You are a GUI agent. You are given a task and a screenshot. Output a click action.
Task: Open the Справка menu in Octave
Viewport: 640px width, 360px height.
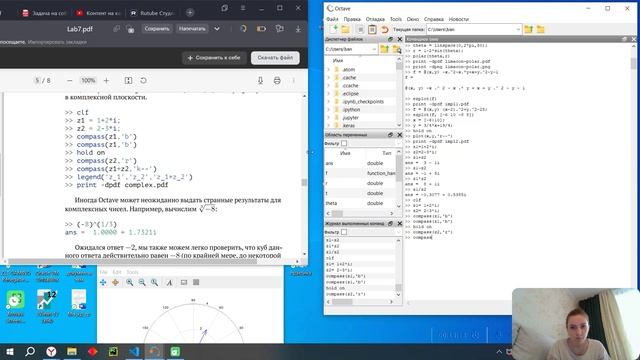tap(433, 19)
